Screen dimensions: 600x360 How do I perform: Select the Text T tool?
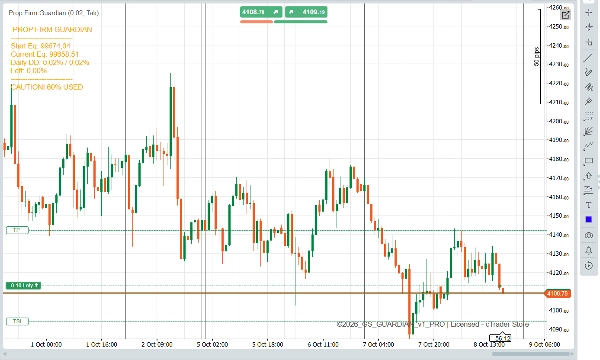click(589, 205)
